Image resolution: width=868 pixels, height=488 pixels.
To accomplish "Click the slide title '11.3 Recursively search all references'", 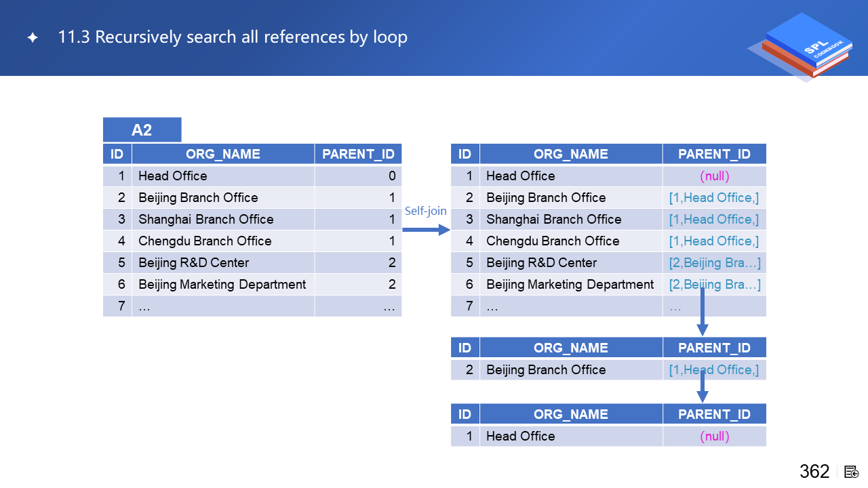I will (233, 37).
